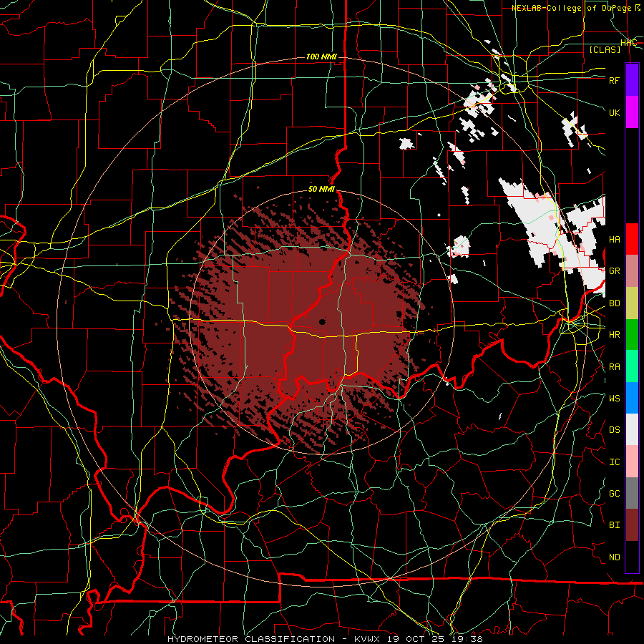Click the HR legend label

pyautogui.click(x=614, y=335)
